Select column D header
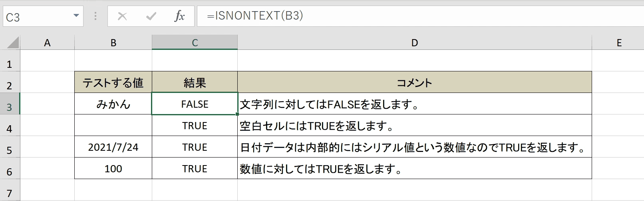The image size is (644, 201). coord(414,43)
